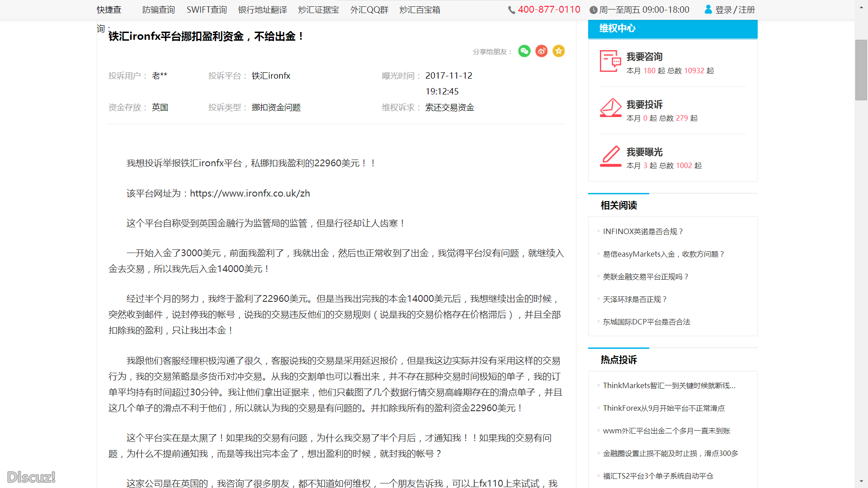Open related article 易信easyMarkets入金，收款方问题？
This screenshot has width=868, height=488.
coord(664,254)
